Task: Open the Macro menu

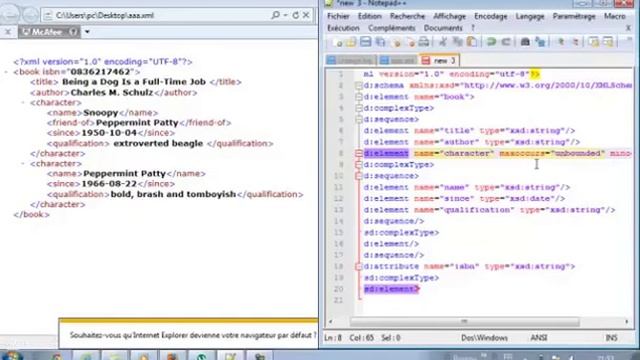Action: point(614,16)
